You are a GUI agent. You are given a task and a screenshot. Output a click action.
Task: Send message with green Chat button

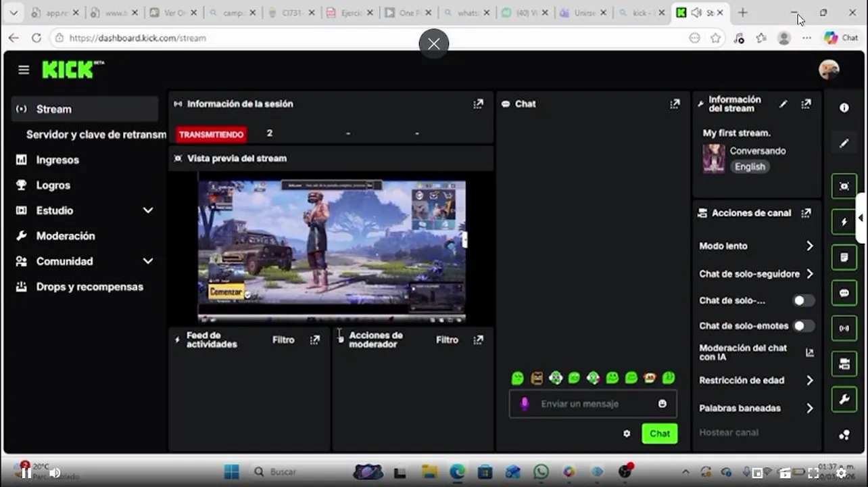[x=660, y=434]
